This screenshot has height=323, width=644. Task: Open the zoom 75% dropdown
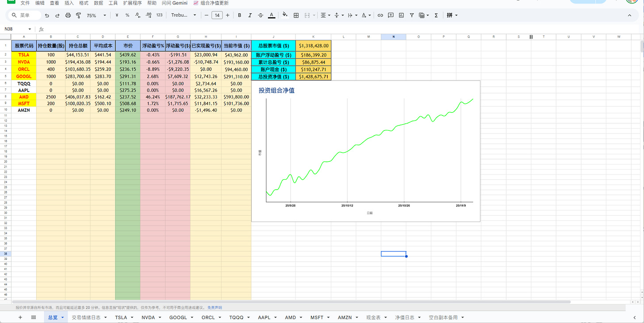click(96, 15)
